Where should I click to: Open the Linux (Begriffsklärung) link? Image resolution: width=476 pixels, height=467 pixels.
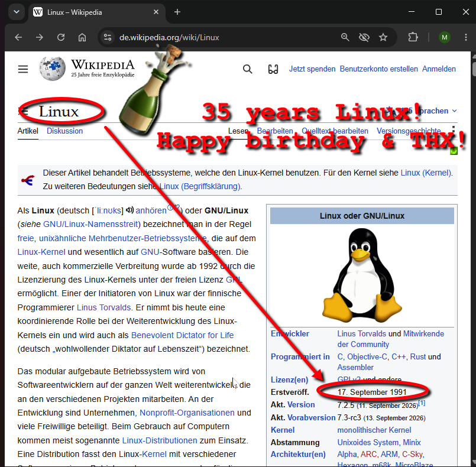(200, 186)
